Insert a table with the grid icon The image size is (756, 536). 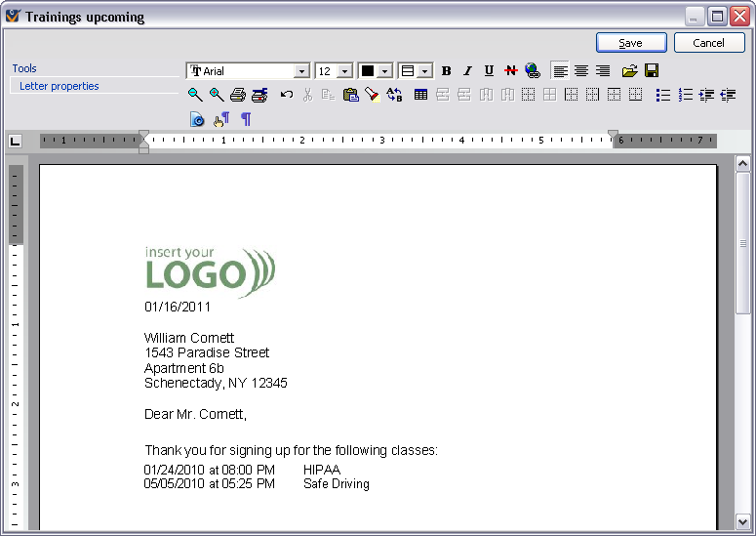coord(420,95)
